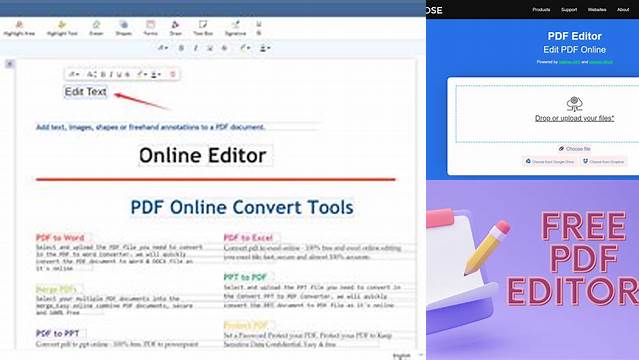Toggle Bold in the top formatting bar
This screenshot has height=360, width=639.
point(181,48)
